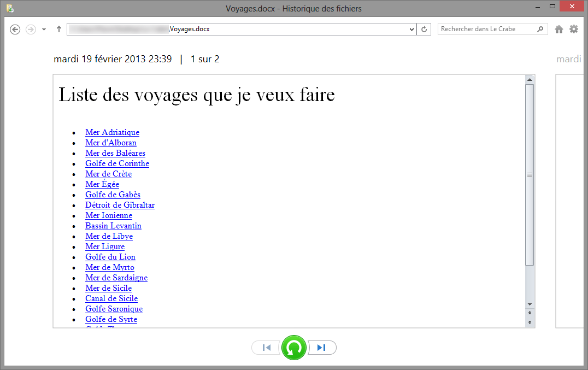Click the previous page double-arrow in scrollbar
This screenshot has height=370, width=588.
(x=530, y=313)
